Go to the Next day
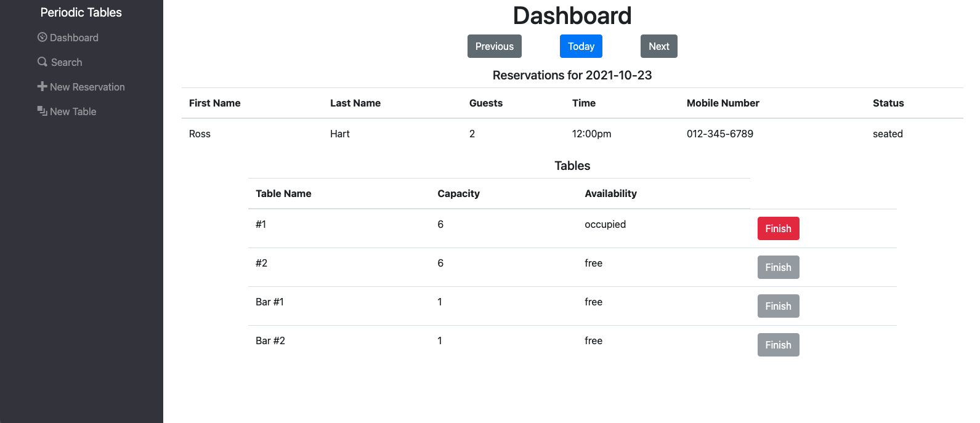Image resolution: width=980 pixels, height=423 pixels. pyautogui.click(x=658, y=46)
